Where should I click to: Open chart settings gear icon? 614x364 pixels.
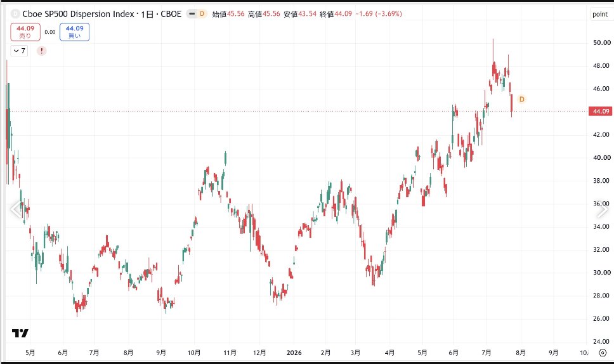click(x=603, y=353)
